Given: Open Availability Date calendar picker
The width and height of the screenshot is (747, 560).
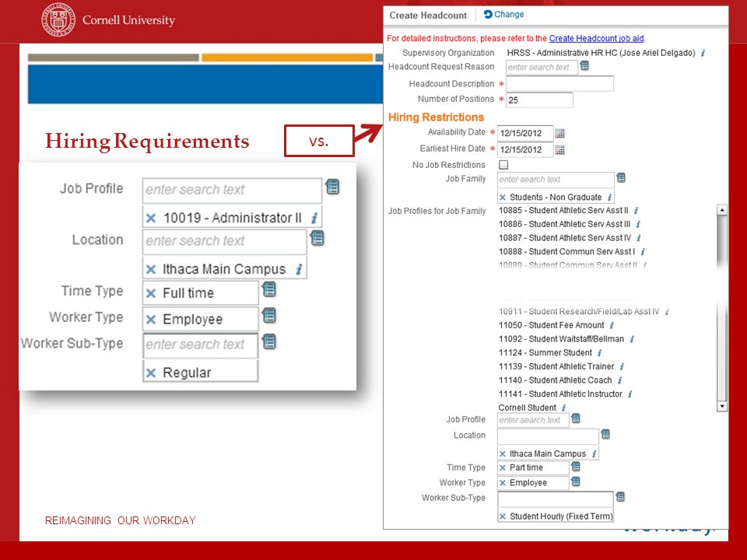Looking at the screenshot, I should click(559, 133).
